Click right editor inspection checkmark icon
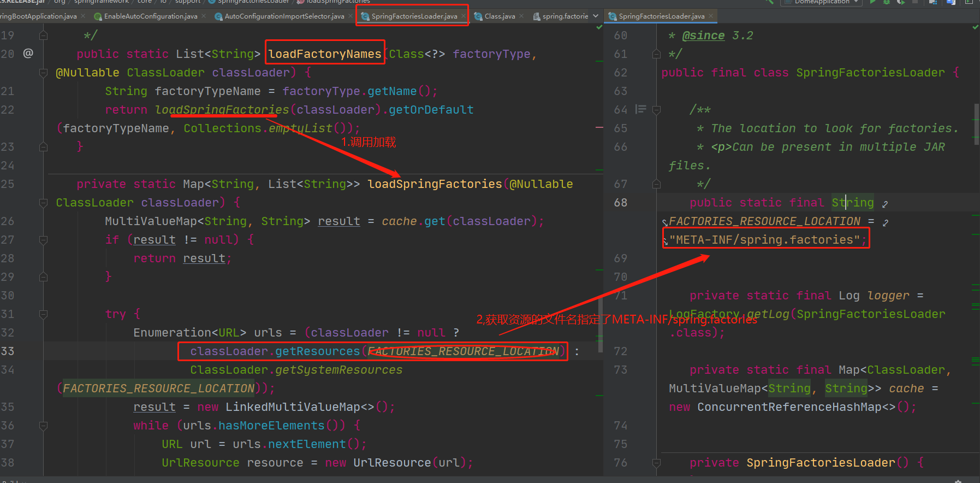The image size is (980, 483). tap(976, 27)
